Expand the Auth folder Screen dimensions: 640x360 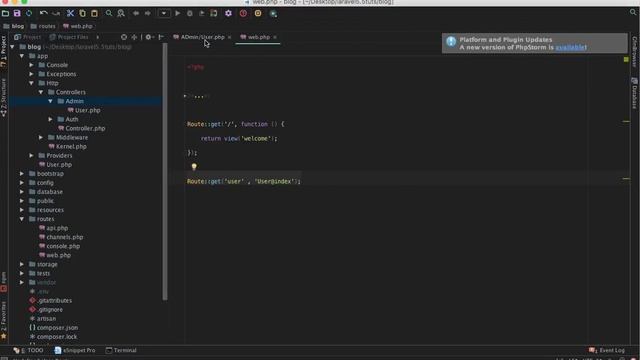click(x=50, y=119)
